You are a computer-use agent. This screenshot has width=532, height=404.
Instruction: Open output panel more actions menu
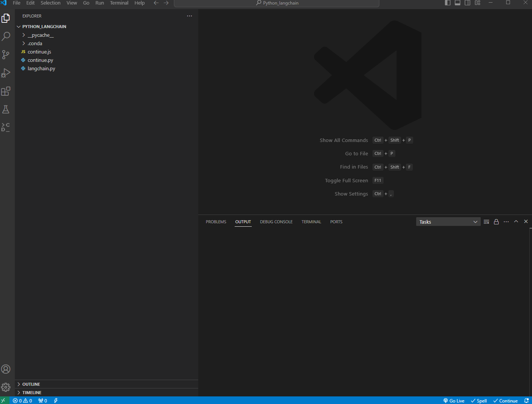(x=506, y=222)
